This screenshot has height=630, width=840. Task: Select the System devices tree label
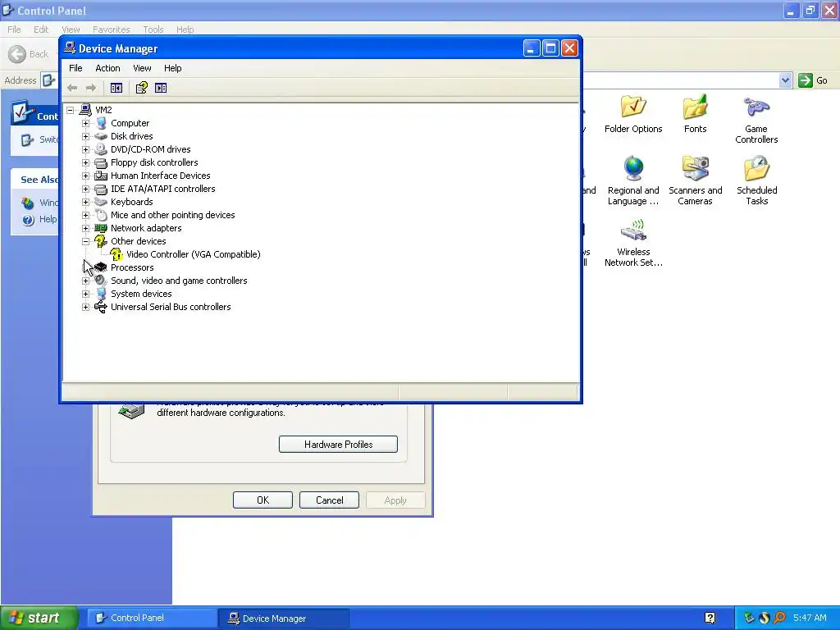coord(141,294)
